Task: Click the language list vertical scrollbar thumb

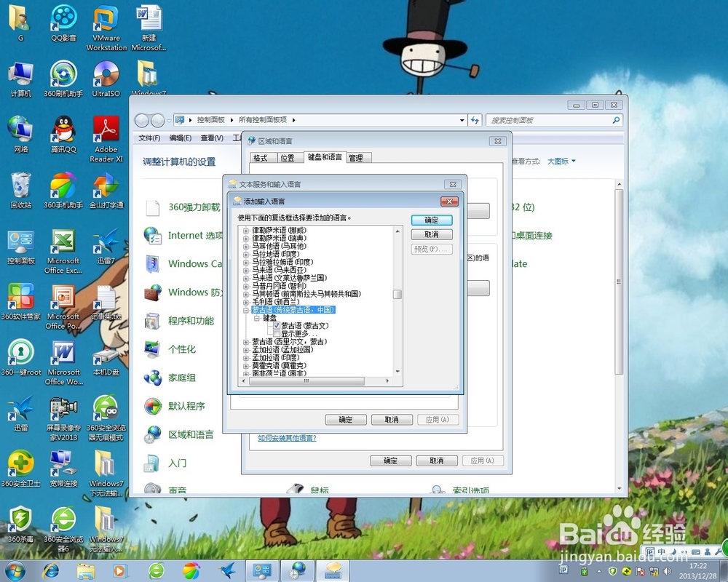Action: [x=397, y=294]
